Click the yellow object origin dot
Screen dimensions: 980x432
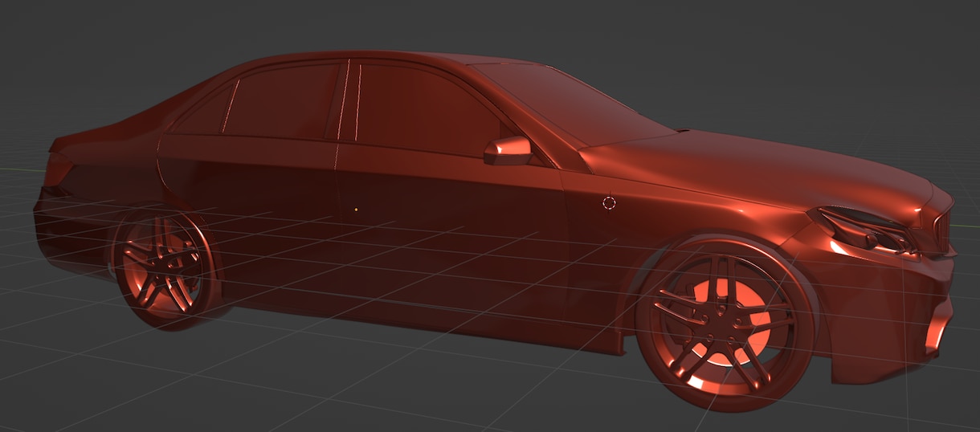[356, 210]
